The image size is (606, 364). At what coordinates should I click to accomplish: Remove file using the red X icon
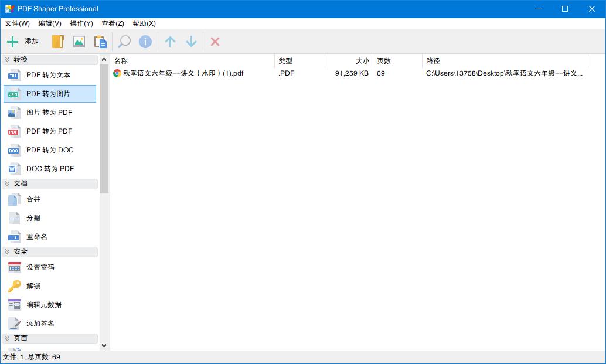pyautogui.click(x=215, y=41)
